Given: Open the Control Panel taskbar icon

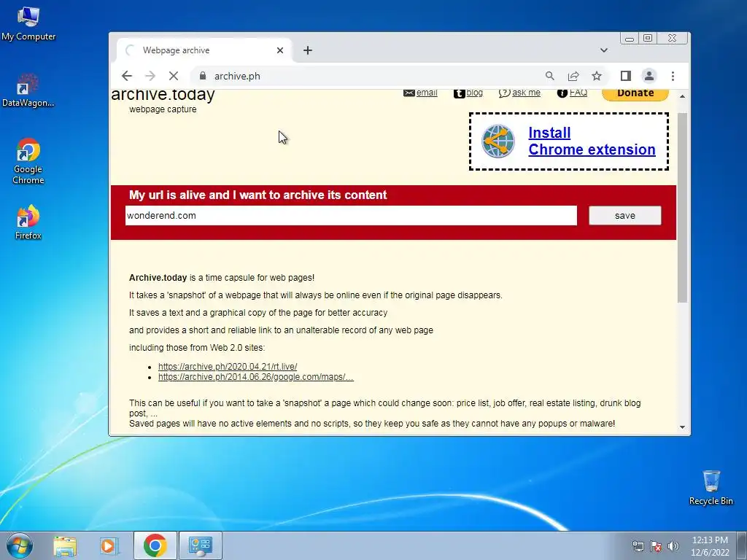Looking at the screenshot, I should [x=200, y=545].
